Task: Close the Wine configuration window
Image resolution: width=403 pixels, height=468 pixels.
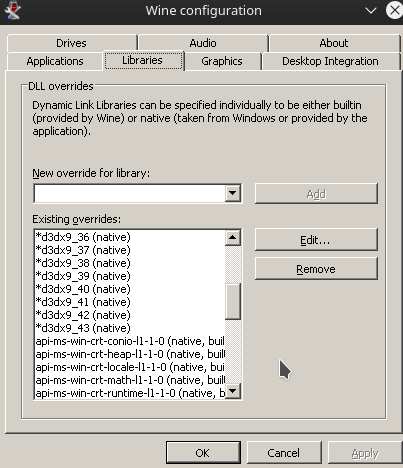Action: 395,10
